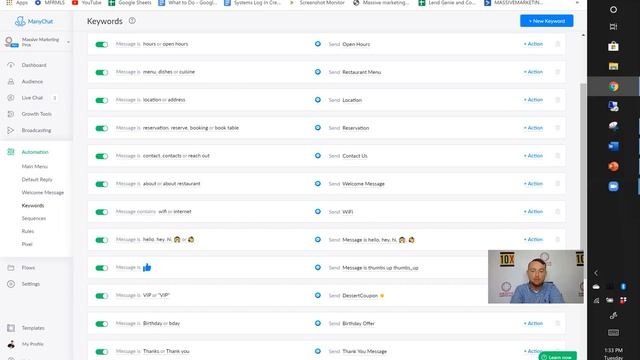Add action to the Restaurant Menu row
640x360 pixels.
[533, 72]
